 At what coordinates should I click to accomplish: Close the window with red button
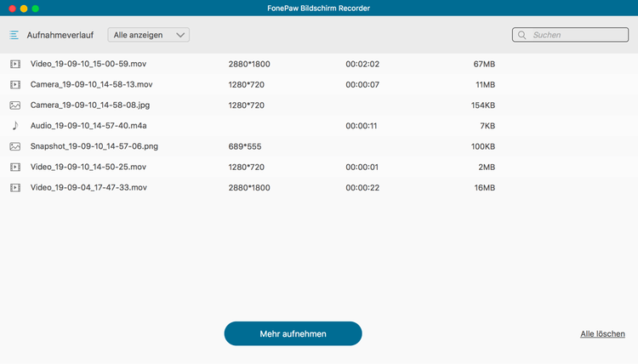click(12, 9)
